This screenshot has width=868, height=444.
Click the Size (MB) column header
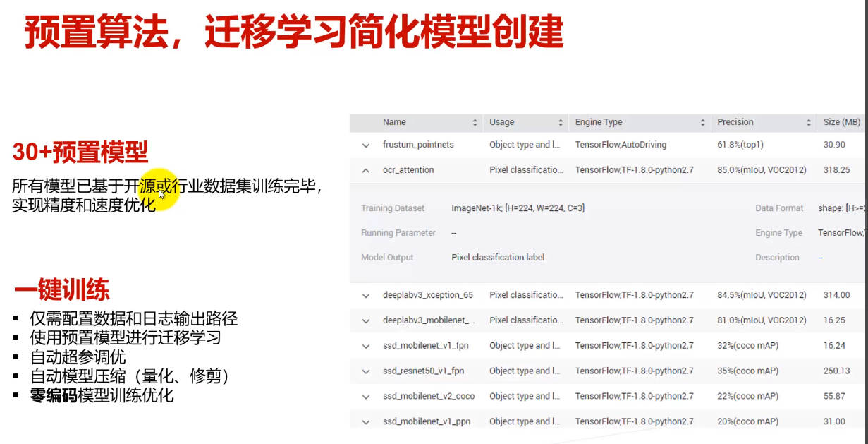point(842,122)
